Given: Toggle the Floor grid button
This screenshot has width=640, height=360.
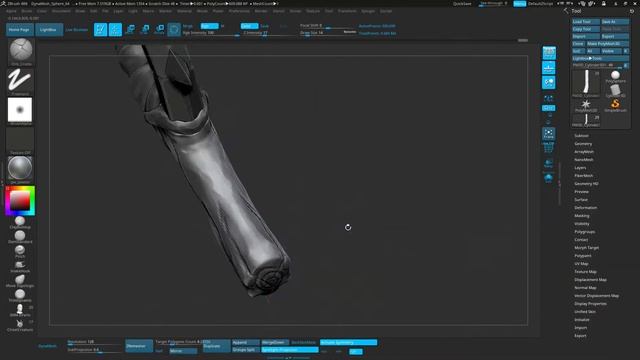Looking at the screenshot, I should (x=549, y=68).
